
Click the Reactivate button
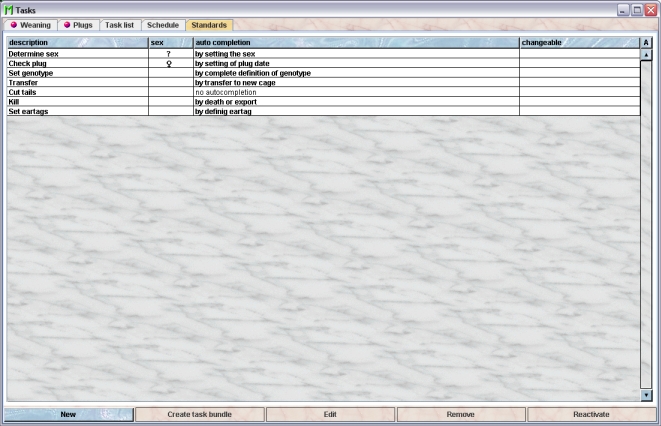click(592, 414)
